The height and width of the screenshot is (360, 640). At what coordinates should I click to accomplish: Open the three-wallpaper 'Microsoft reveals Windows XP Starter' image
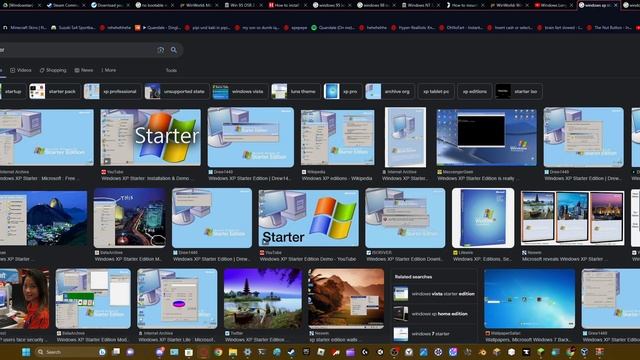click(572, 218)
